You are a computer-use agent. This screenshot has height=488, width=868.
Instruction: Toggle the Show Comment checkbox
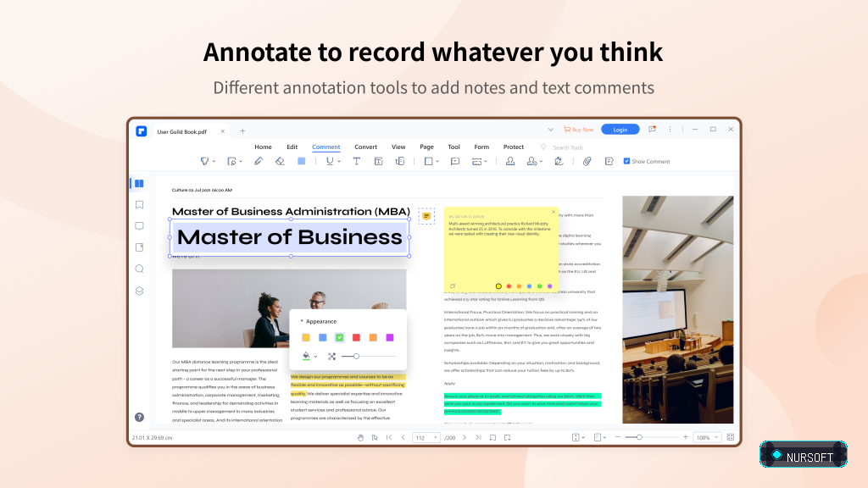[x=626, y=161]
